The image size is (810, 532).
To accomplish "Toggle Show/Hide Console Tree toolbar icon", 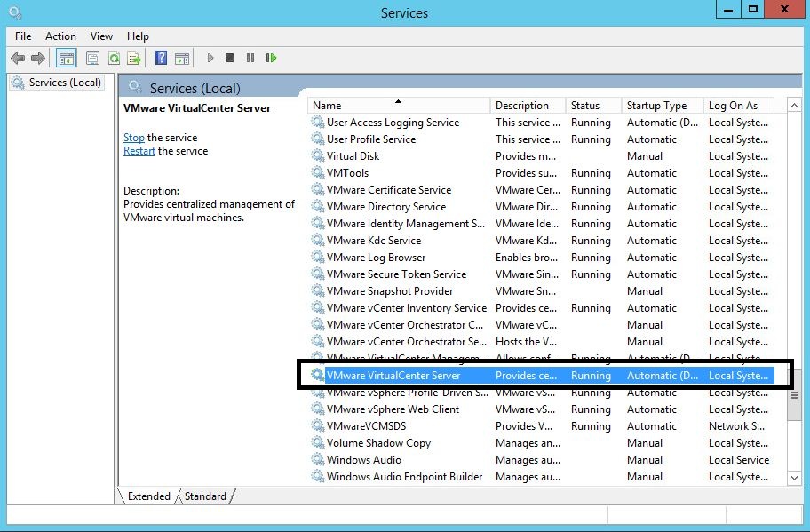I will point(66,59).
